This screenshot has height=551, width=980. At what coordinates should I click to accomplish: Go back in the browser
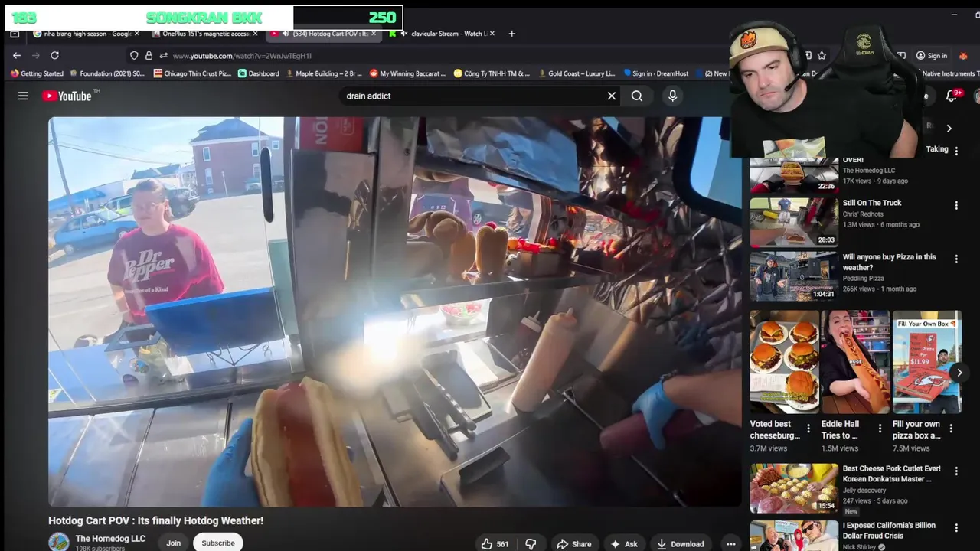17,55
